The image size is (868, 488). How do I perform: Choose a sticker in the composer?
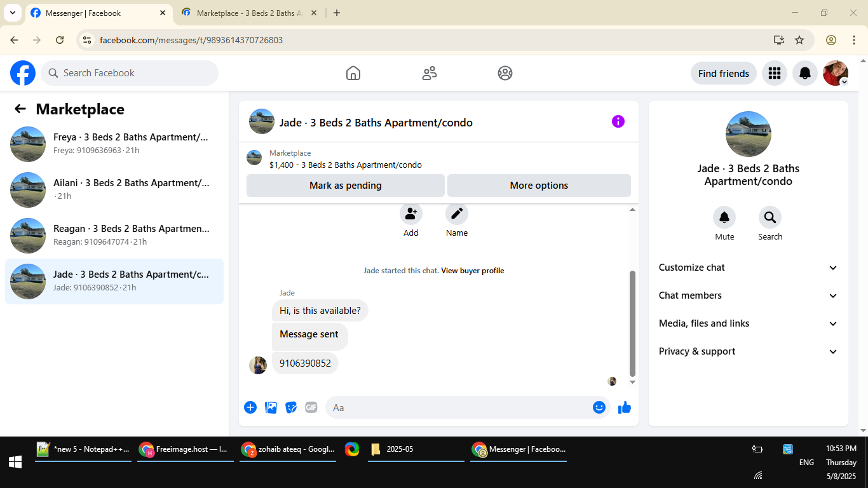(291, 407)
